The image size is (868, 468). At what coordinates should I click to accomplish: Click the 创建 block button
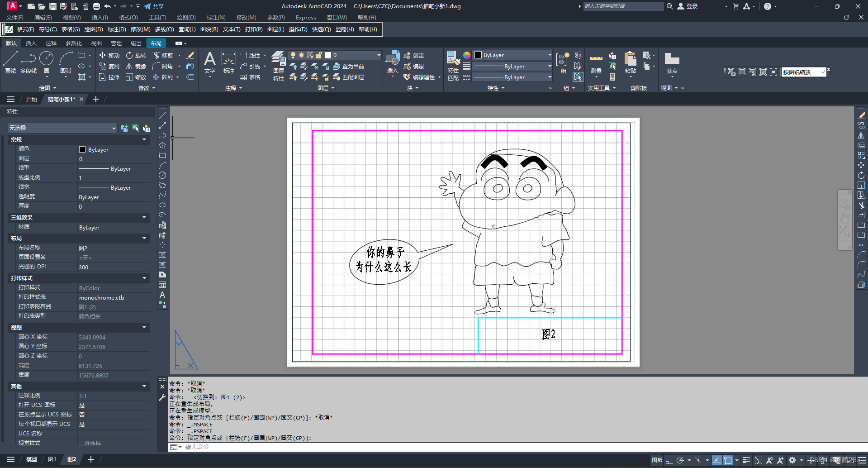[x=413, y=55]
